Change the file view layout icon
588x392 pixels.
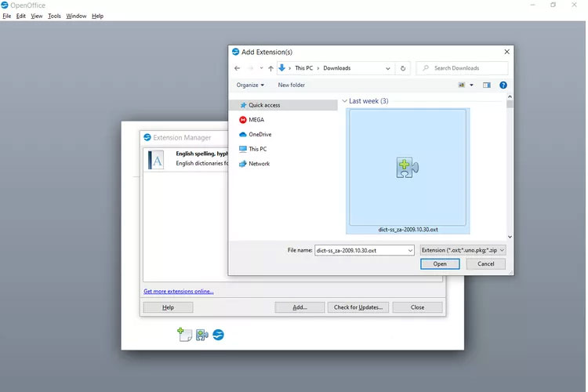click(462, 85)
